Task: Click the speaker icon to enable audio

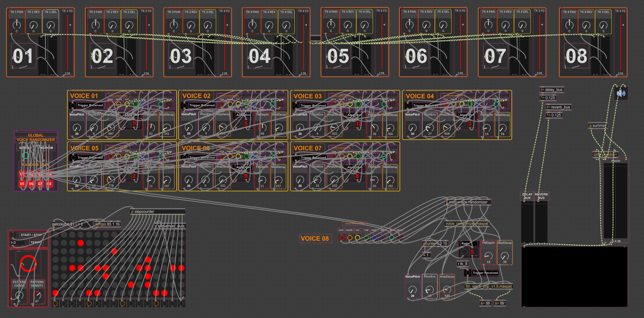Action: (x=622, y=94)
